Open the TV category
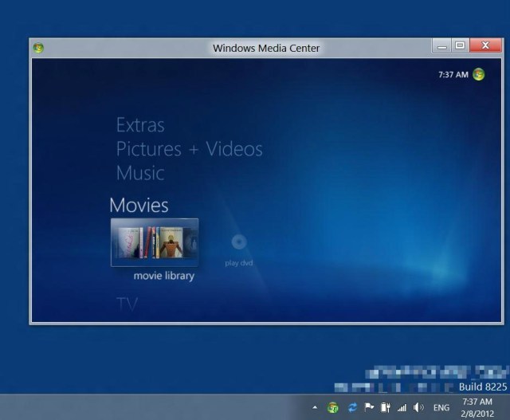Screen dimensions: 510x420 [127, 304]
